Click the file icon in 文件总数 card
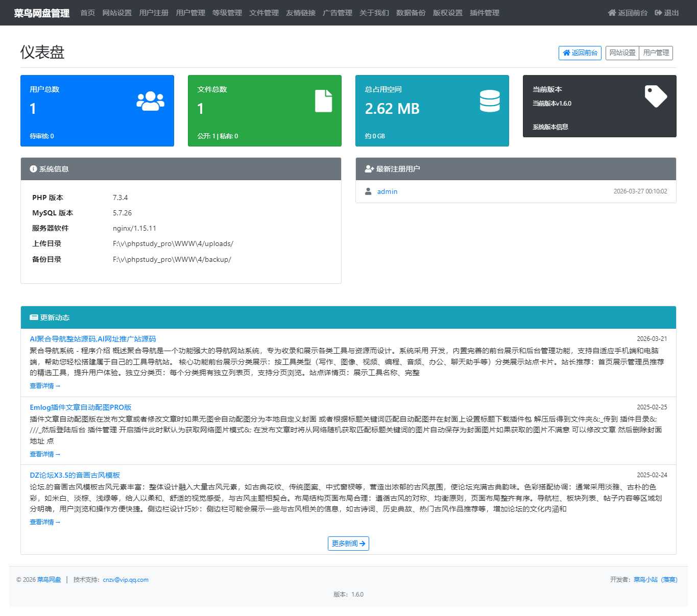Screen dimensions: 697x616 (323, 101)
